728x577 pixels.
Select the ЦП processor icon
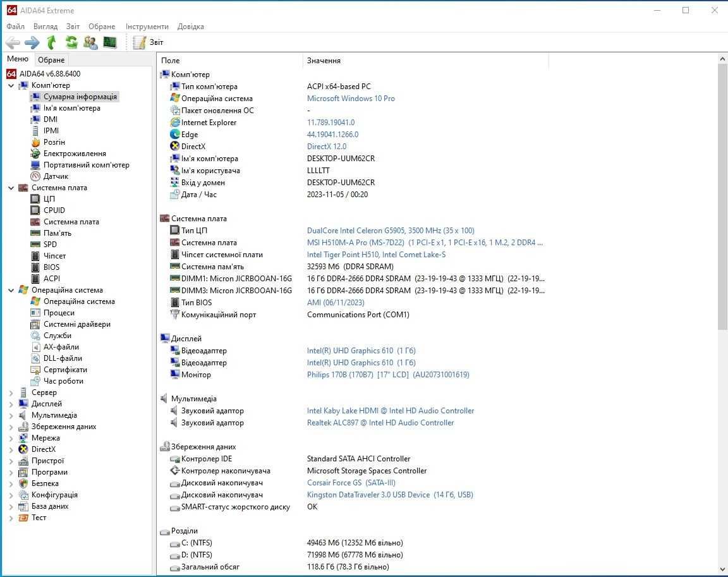pos(35,199)
